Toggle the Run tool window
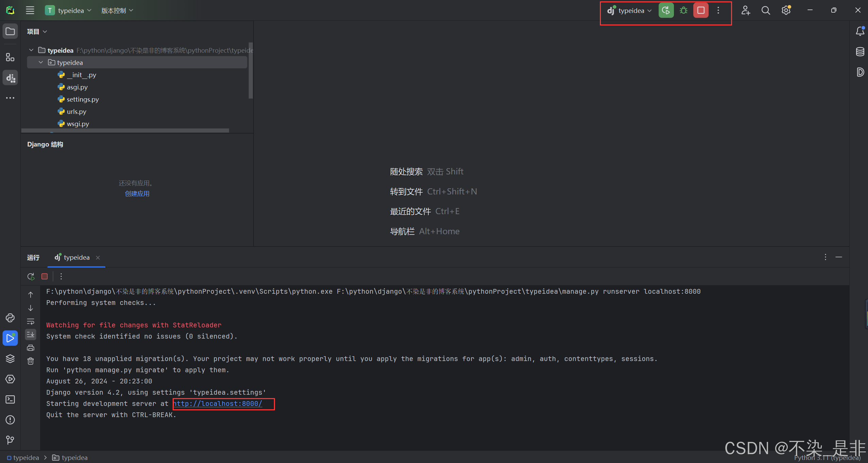This screenshot has width=868, height=463. (10, 338)
